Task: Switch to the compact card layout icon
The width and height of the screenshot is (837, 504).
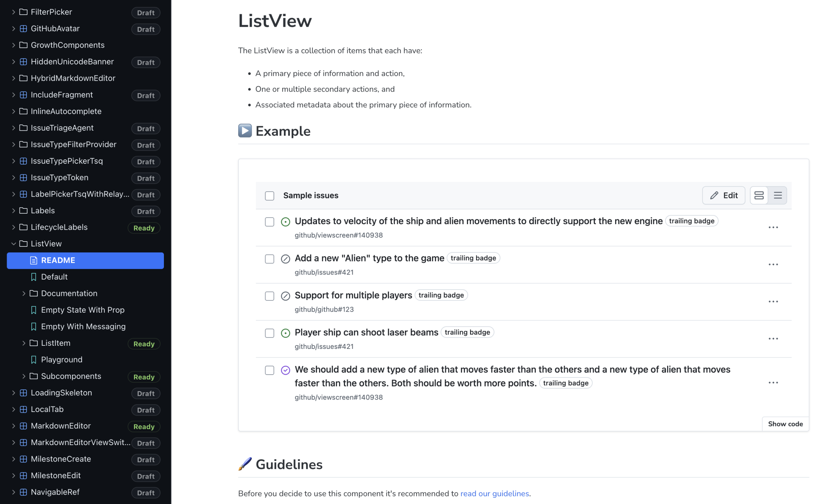Action: (759, 195)
